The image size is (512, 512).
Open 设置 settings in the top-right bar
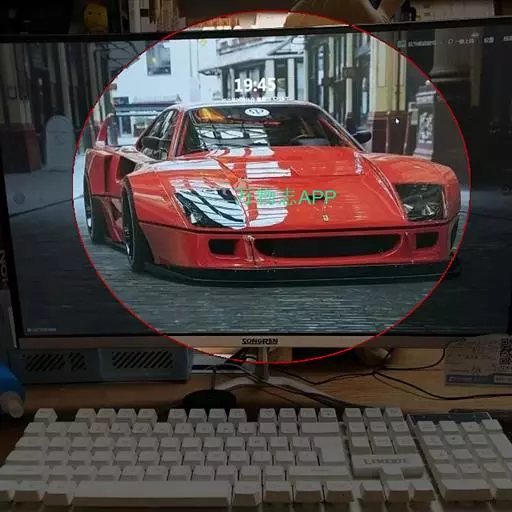click(x=489, y=41)
